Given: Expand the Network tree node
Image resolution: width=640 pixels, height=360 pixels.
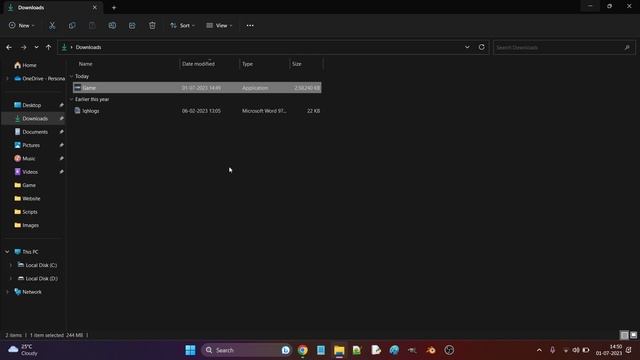Looking at the screenshot, I should (7, 292).
